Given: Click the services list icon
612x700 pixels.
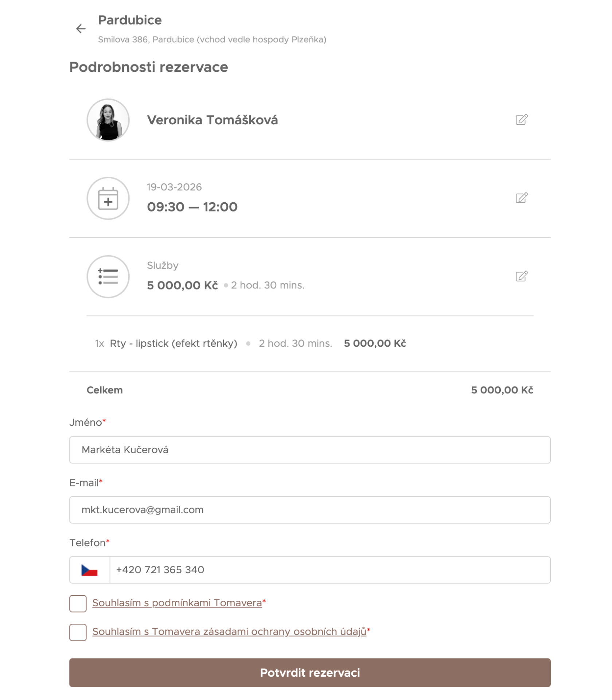Looking at the screenshot, I should click(x=108, y=277).
